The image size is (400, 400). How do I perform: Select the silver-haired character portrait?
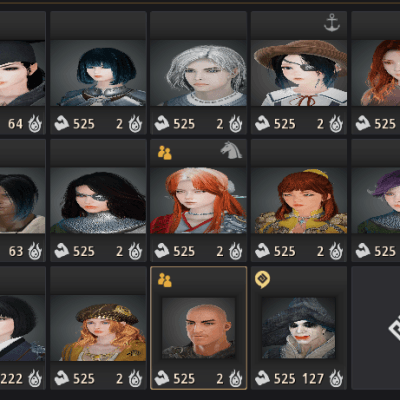[x=199, y=73]
